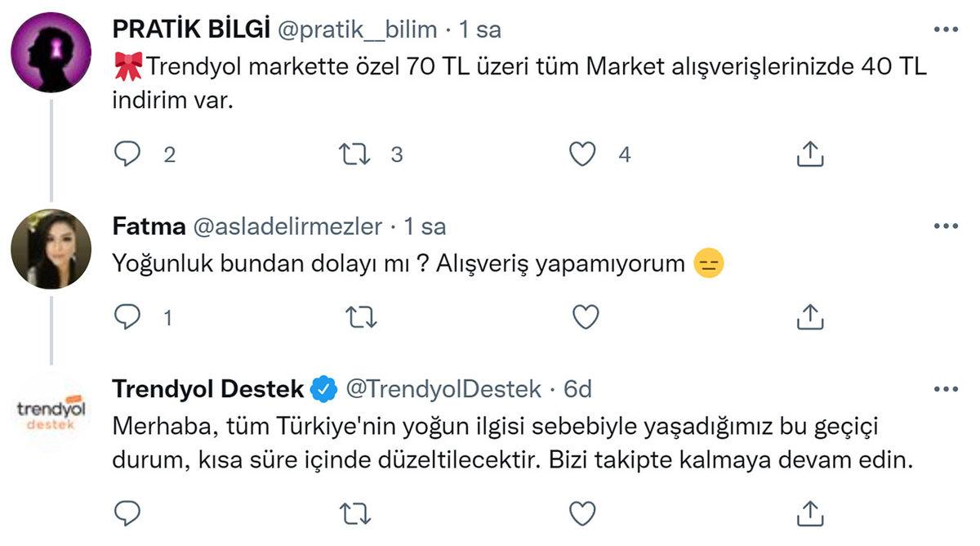Image resolution: width=980 pixels, height=546 pixels.
Task: Open reply composer on Fatma's tweet
Action: point(127,316)
